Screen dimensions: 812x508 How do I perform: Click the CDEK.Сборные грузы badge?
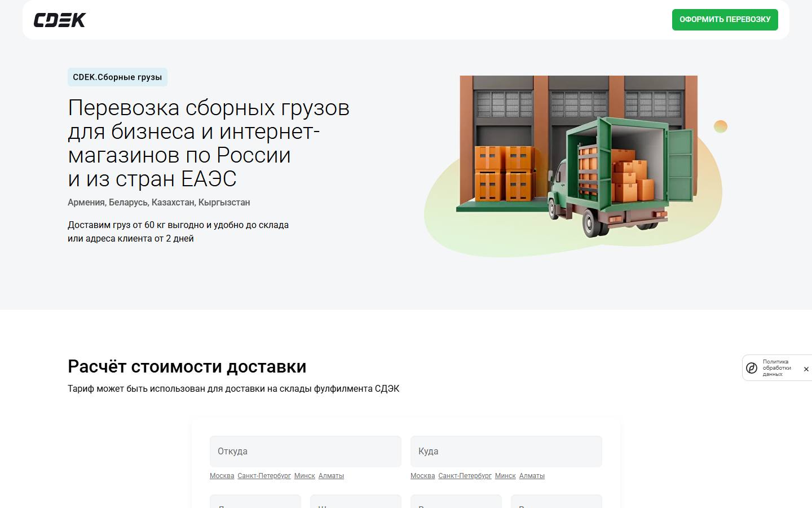pyautogui.click(x=117, y=77)
